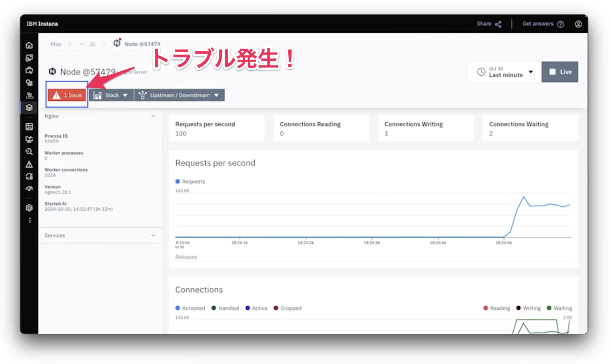Collapse the Nginx details section

tap(153, 116)
